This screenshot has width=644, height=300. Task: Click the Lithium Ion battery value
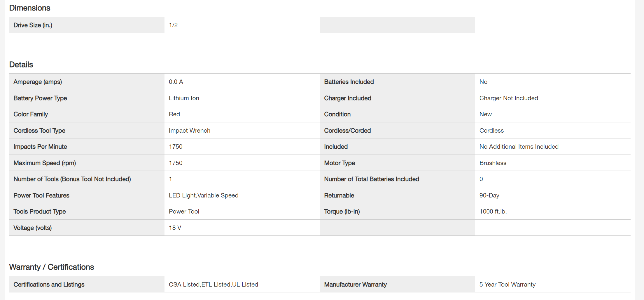click(x=184, y=98)
